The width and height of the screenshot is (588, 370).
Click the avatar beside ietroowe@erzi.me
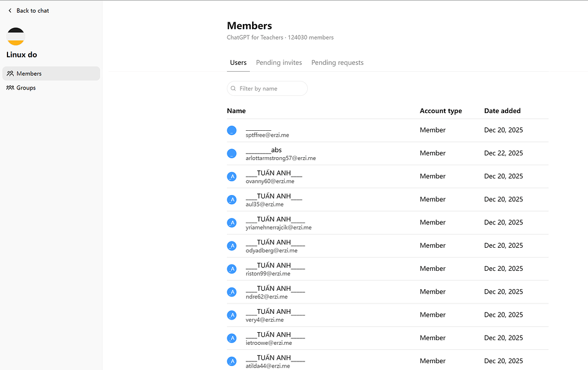point(232,338)
